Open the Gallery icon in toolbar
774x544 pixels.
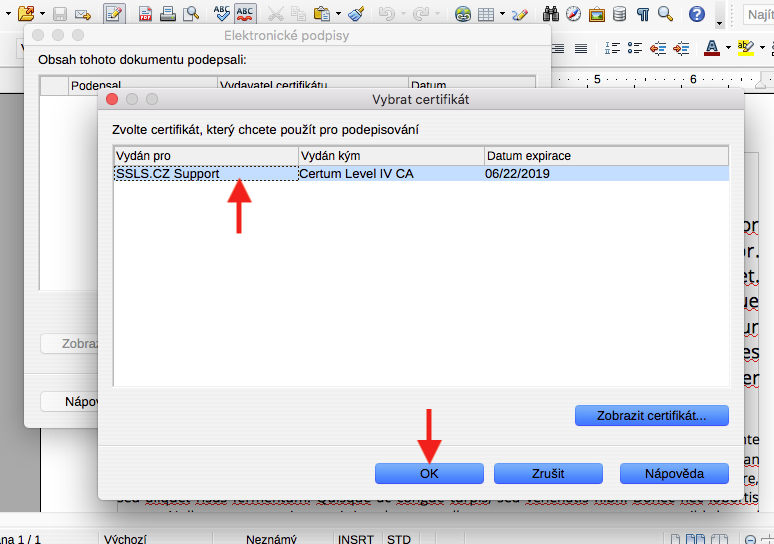(597, 14)
